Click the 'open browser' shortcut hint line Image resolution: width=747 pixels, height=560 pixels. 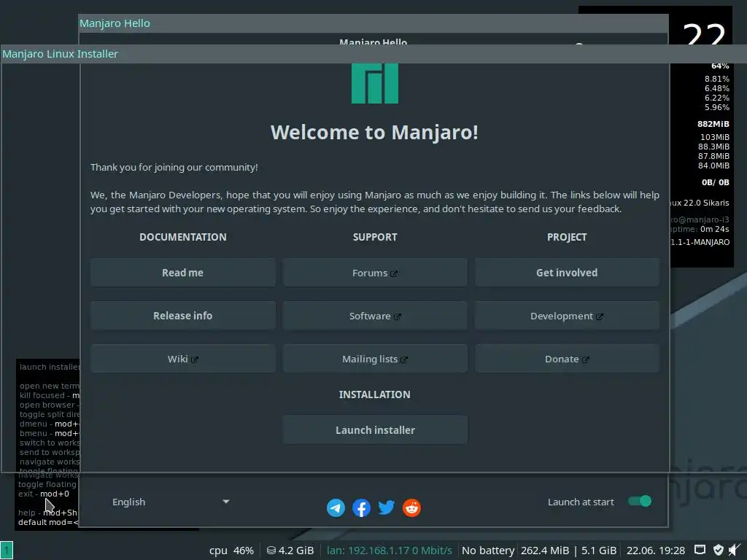pyautogui.click(x=50, y=405)
